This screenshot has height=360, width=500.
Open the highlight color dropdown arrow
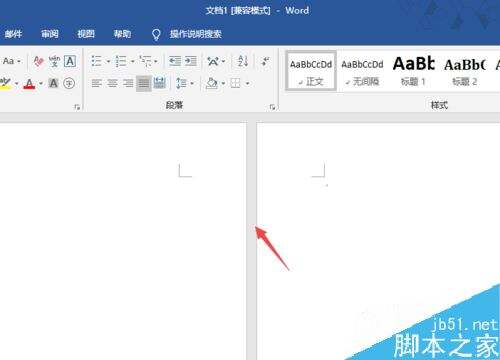[x=17, y=83]
